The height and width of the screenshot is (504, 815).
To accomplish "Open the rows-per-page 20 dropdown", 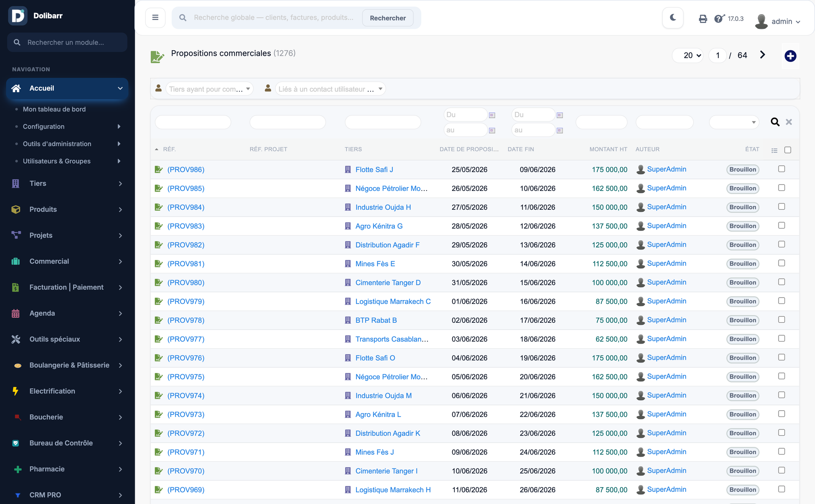I will coord(688,55).
